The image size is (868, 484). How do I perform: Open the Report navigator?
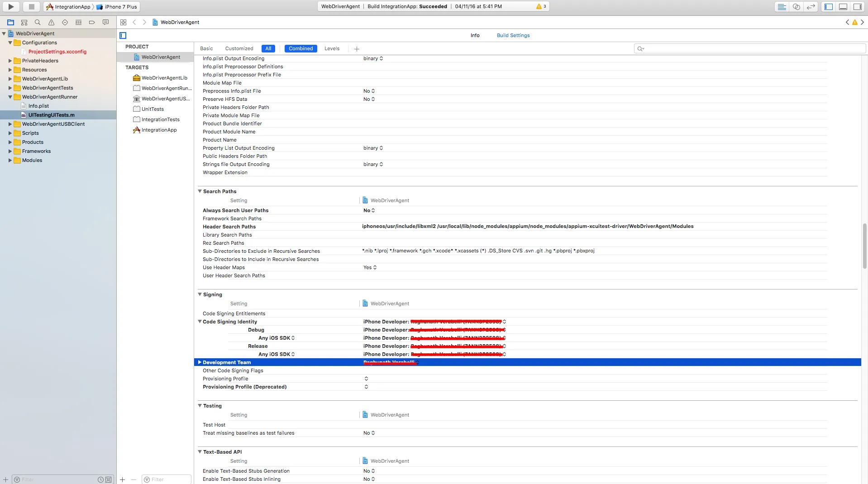pyautogui.click(x=105, y=22)
